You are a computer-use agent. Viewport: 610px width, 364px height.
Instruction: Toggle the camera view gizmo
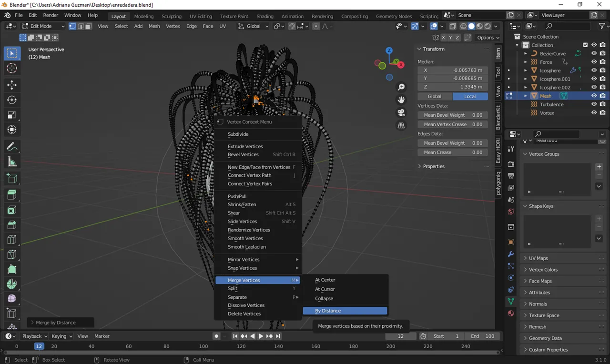pos(401,112)
